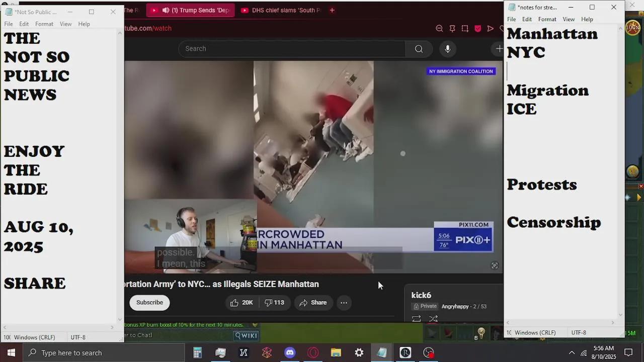This screenshot has height=362, width=644.
Task: Switch to 'Trump Sends' YouTube tab
Action: click(191, 10)
